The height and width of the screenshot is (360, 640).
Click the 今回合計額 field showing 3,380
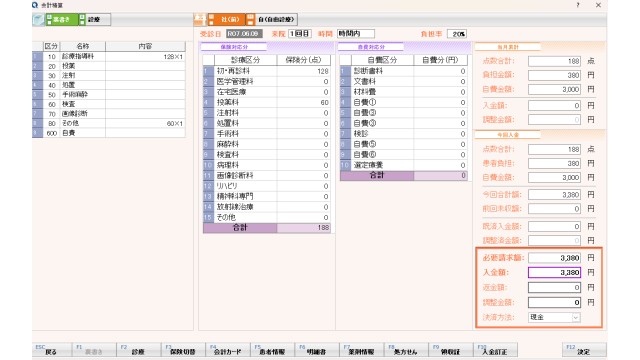(x=554, y=195)
